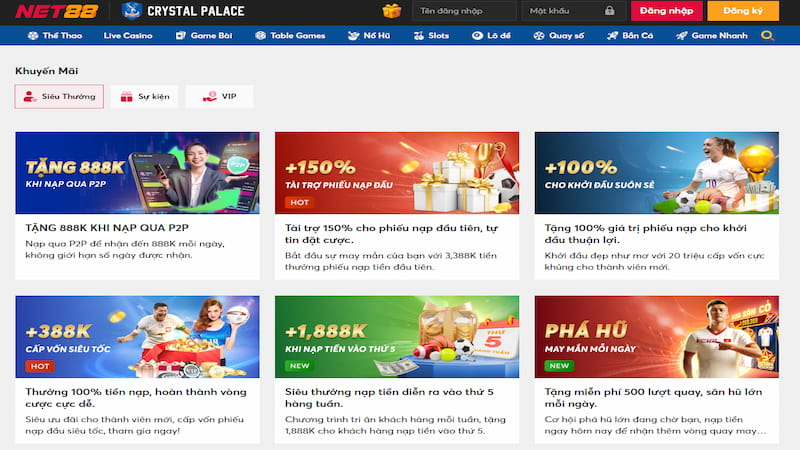
Task: Focus the Tên đăng nhập field
Action: (x=464, y=11)
